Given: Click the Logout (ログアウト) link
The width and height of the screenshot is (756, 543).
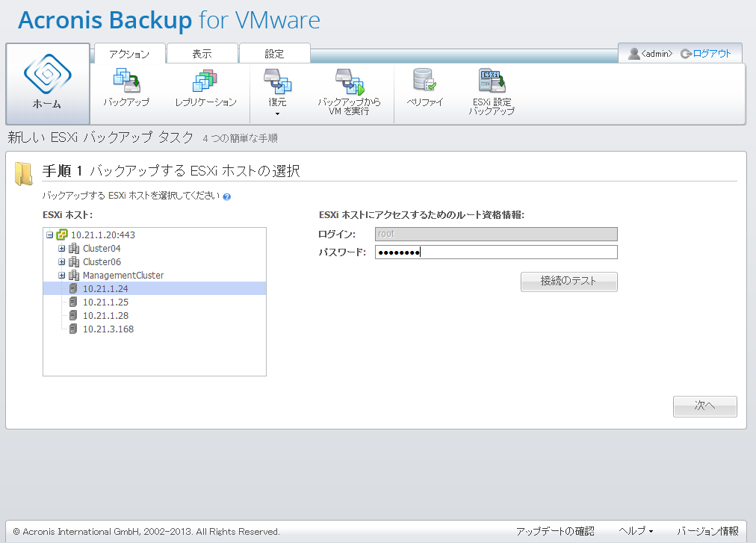Looking at the screenshot, I should [711, 54].
